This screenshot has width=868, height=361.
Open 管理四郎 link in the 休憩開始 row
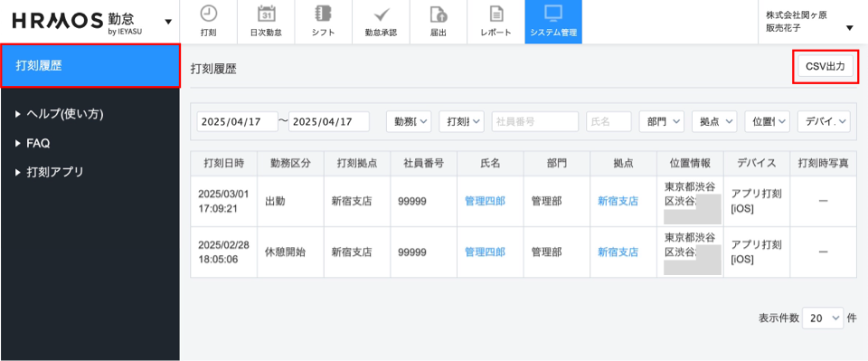(x=485, y=252)
